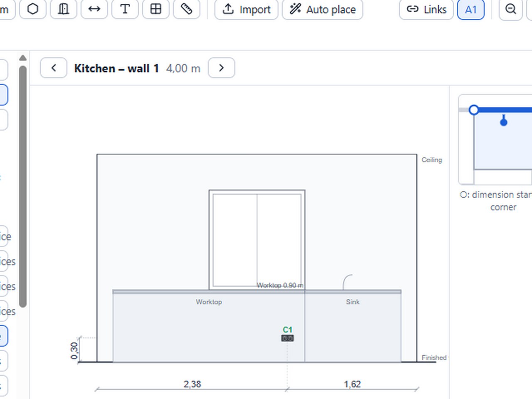Viewport: 532px width, 399px height.
Task: Click the Kitchen – wall 1 title
Action: 116,68
